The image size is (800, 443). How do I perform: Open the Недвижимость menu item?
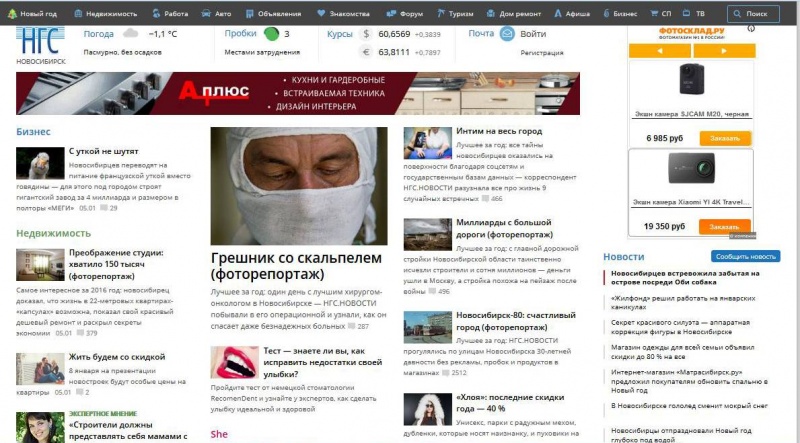pos(104,15)
